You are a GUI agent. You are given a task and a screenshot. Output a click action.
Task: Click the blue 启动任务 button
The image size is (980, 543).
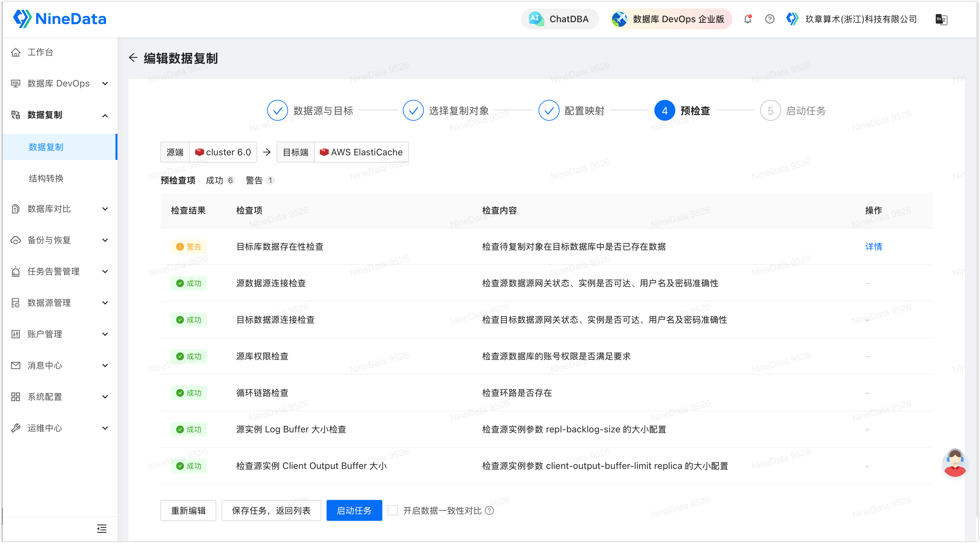point(354,510)
